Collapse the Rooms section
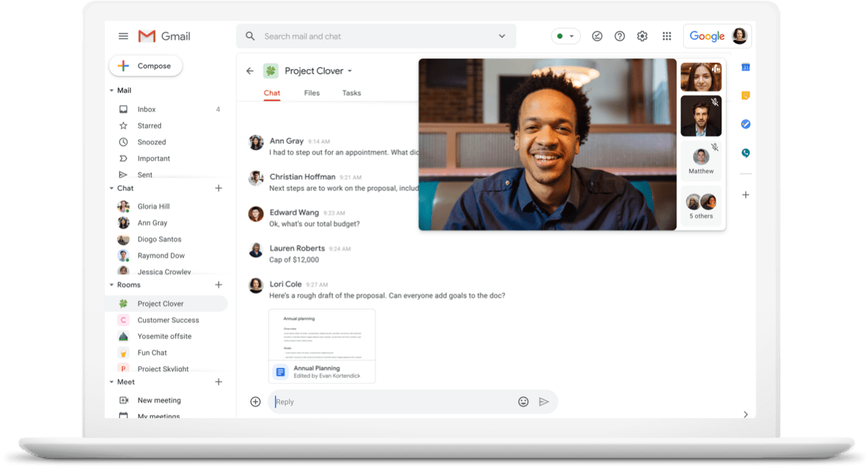This screenshot has height=468, width=868. [x=111, y=285]
